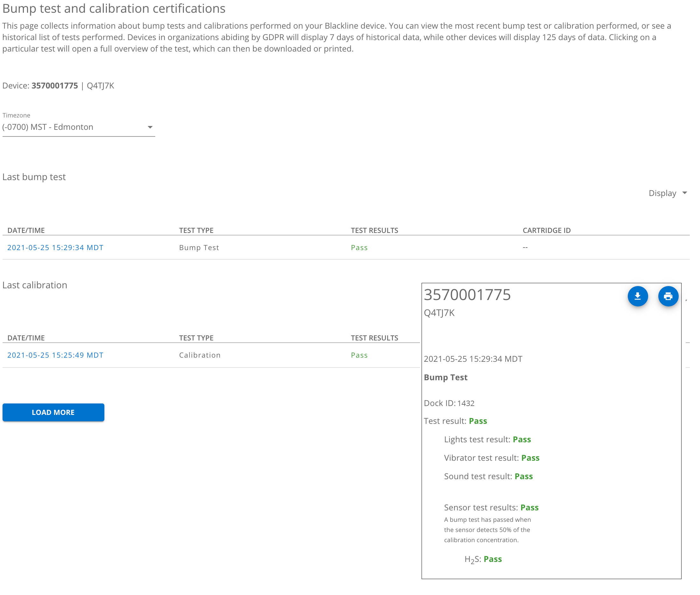700x595 pixels.
Task: Click the Timezone dropdown arrow
Action: 150,127
